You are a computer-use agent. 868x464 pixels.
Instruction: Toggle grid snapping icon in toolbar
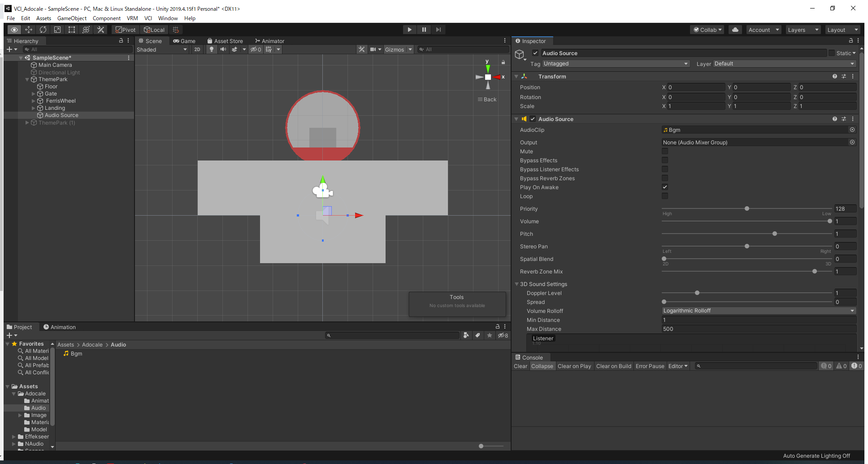click(x=176, y=30)
